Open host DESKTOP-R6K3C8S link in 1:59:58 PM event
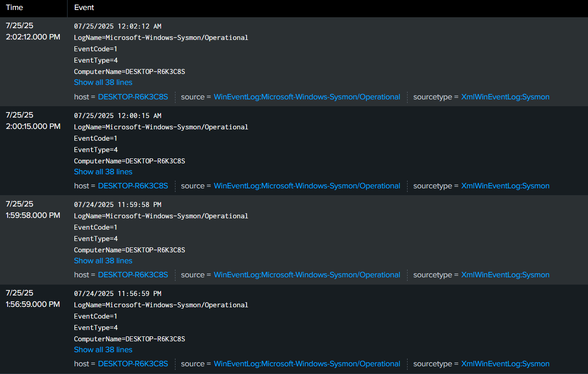The height and width of the screenshot is (374, 588). pyautogui.click(x=133, y=275)
